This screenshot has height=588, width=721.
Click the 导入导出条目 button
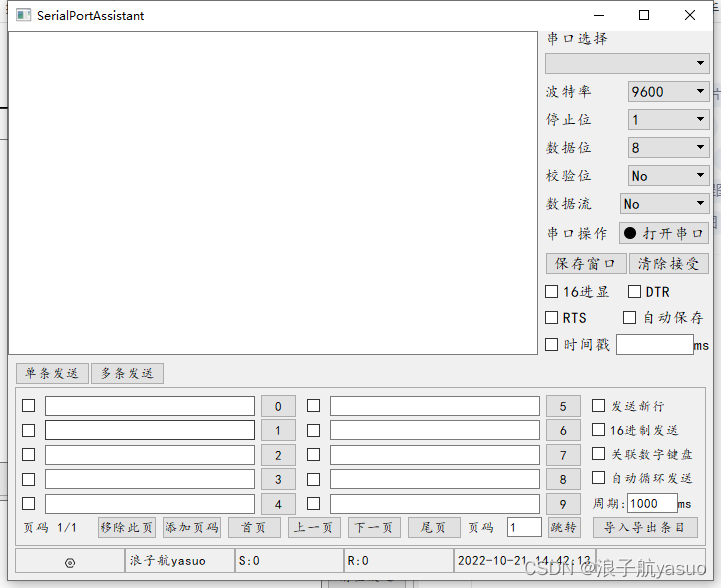(646, 527)
